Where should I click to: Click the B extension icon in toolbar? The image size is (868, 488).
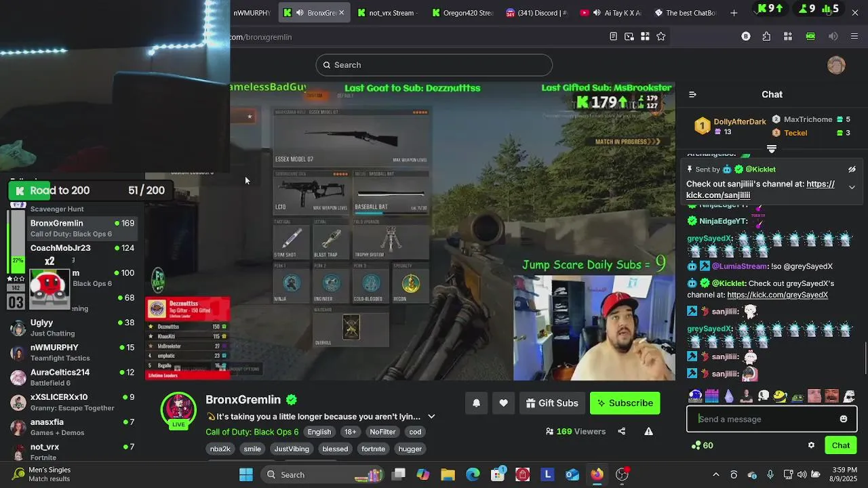746,37
